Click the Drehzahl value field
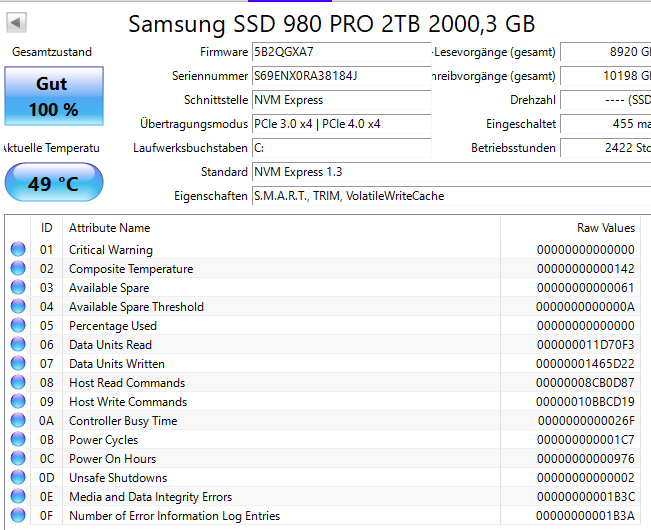 [606, 100]
